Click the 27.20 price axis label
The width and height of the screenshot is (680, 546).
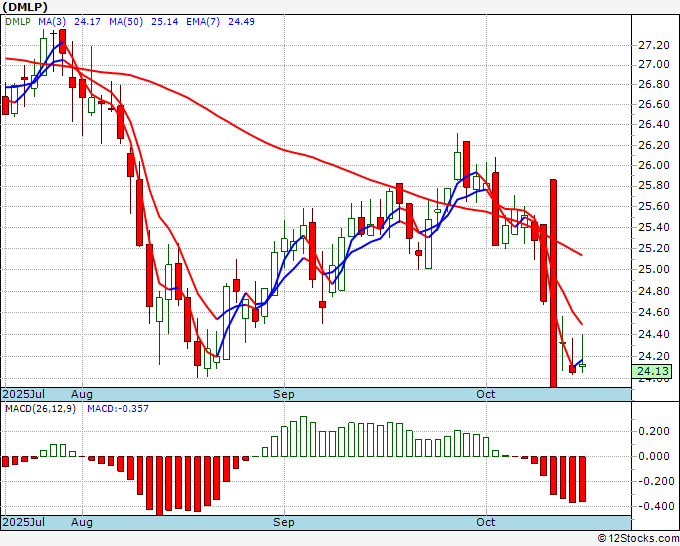pyautogui.click(x=654, y=45)
